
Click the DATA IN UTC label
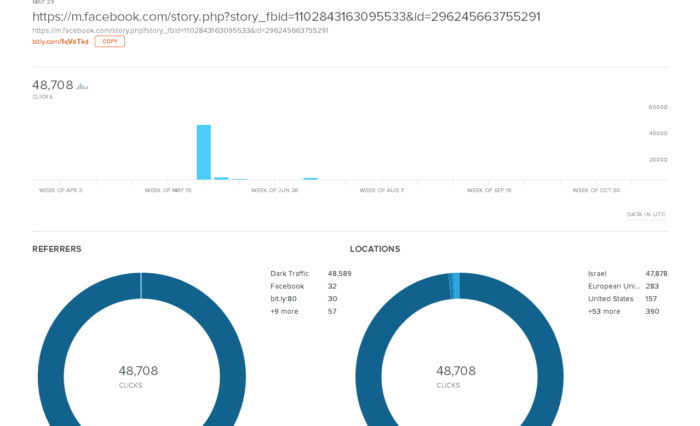646,215
